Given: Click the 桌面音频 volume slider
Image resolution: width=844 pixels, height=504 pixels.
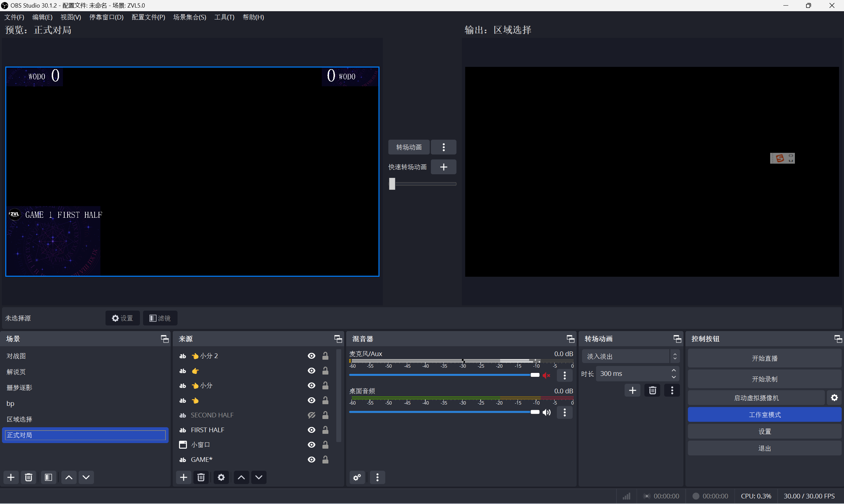Looking at the screenshot, I should [442, 412].
